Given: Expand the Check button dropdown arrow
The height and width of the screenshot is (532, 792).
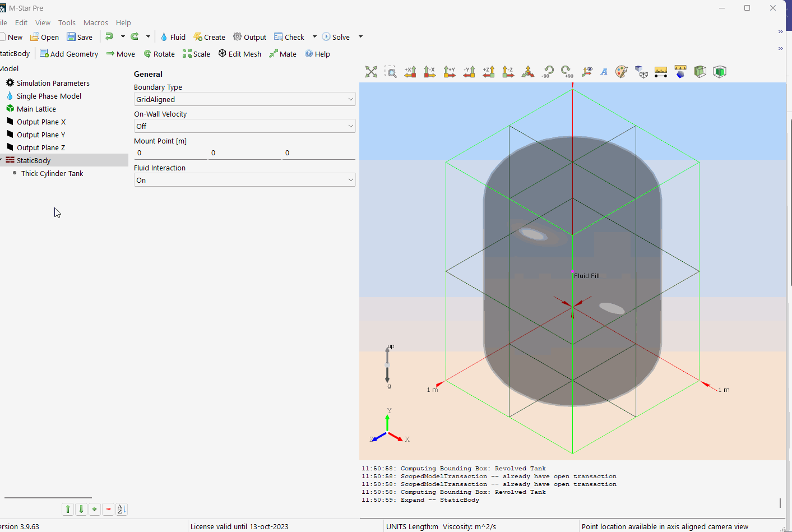Looking at the screenshot, I should pyautogui.click(x=314, y=37).
